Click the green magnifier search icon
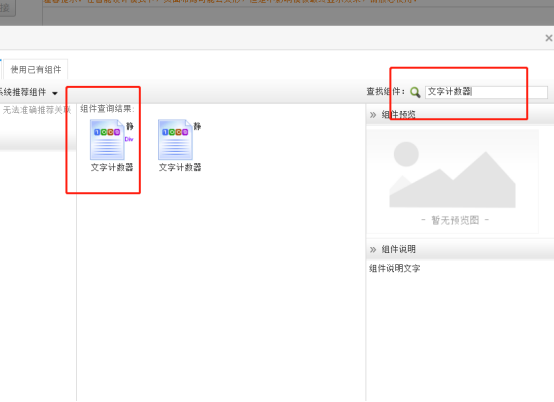Image resolution: width=554 pixels, height=402 pixels. coord(415,92)
